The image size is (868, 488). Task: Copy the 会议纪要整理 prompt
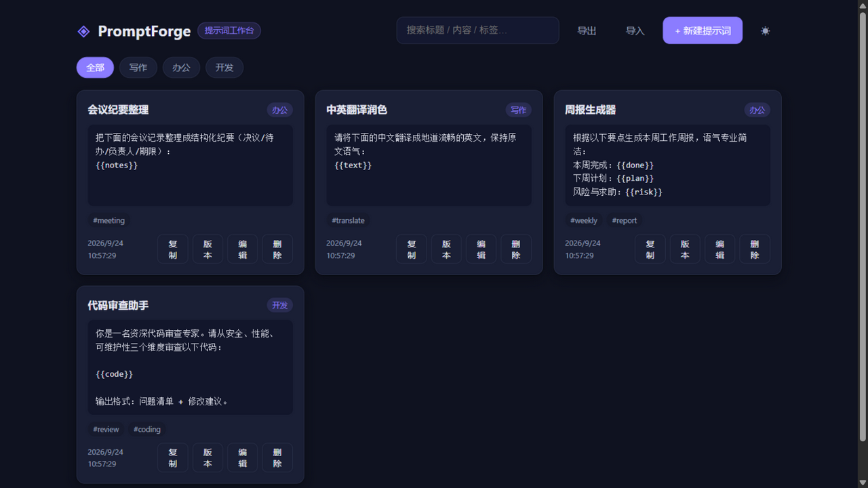coord(173,249)
